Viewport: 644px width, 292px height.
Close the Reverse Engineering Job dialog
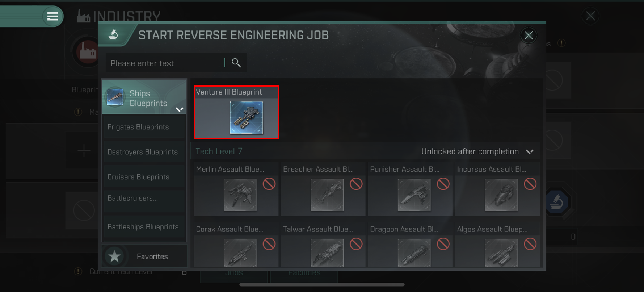(529, 35)
